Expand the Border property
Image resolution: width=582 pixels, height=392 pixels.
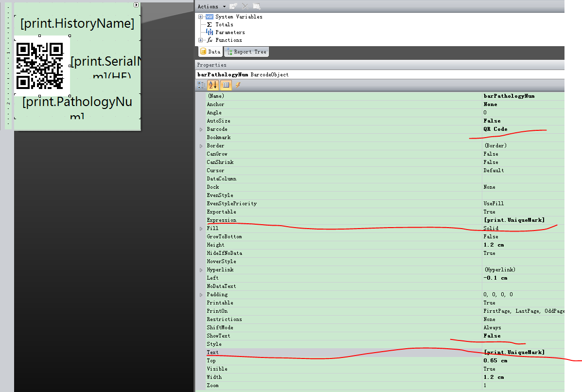point(201,146)
